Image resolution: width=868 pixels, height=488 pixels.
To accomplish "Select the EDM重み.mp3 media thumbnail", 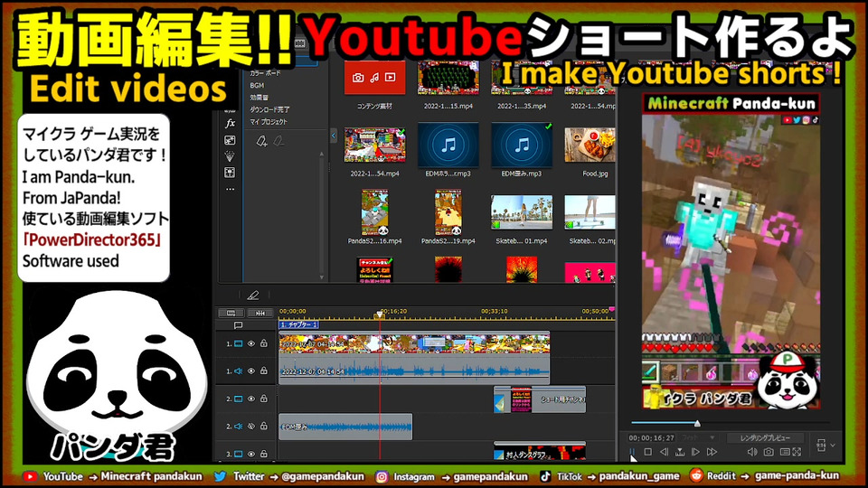I will (522, 145).
